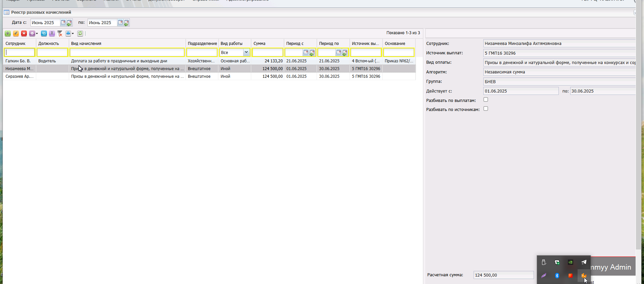
Task: Click the 'Группа' field 'БНЕВ'
Action: (x=559, y=81)
